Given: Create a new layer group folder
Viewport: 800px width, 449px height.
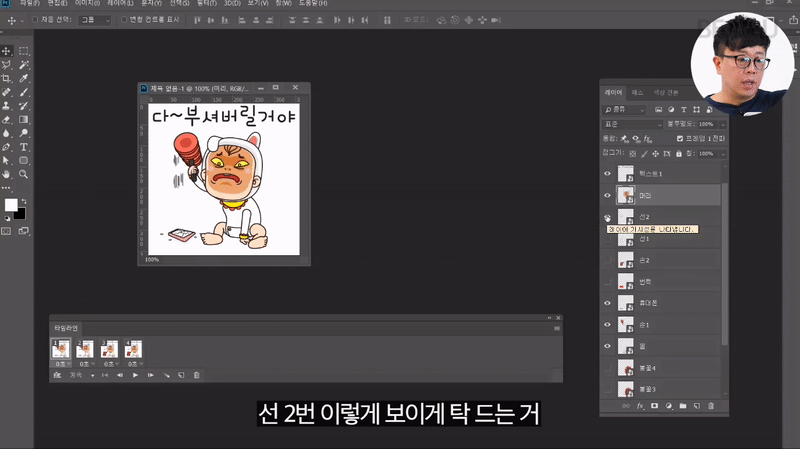Looking at the screenshot, I should 683,406.
